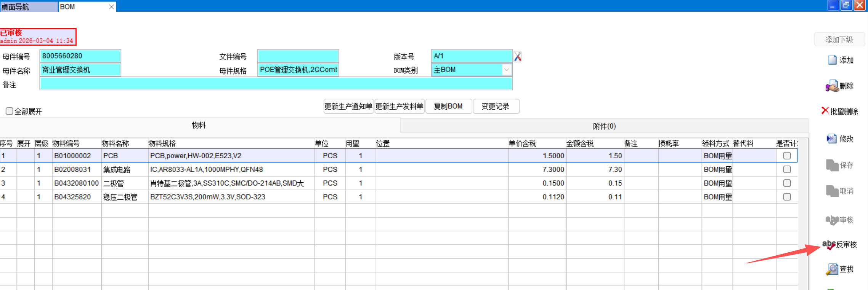Image resolution: width=868 pixels, height=290 pixels.
Task: Click the icon beside the version number field
Action: pos(518,57)
